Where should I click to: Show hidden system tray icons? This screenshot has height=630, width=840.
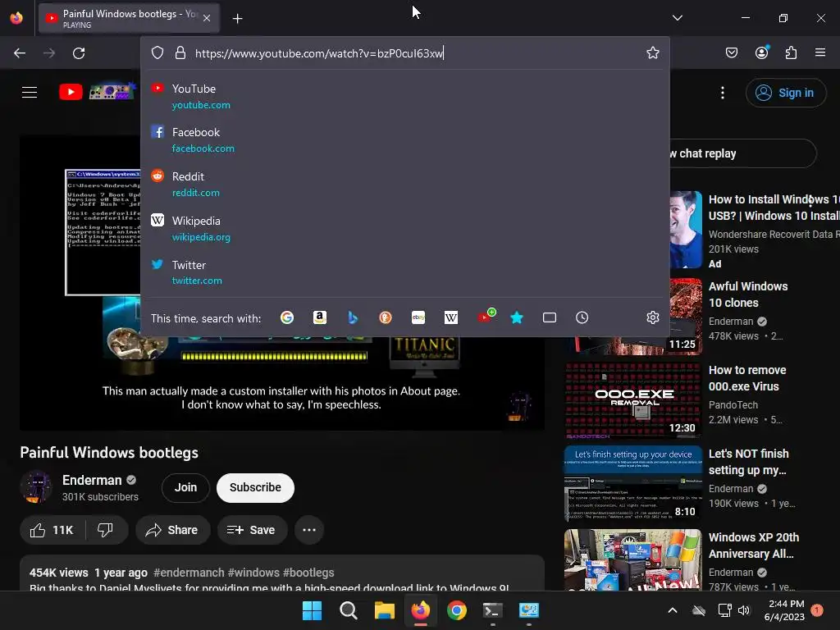(673, 610)
